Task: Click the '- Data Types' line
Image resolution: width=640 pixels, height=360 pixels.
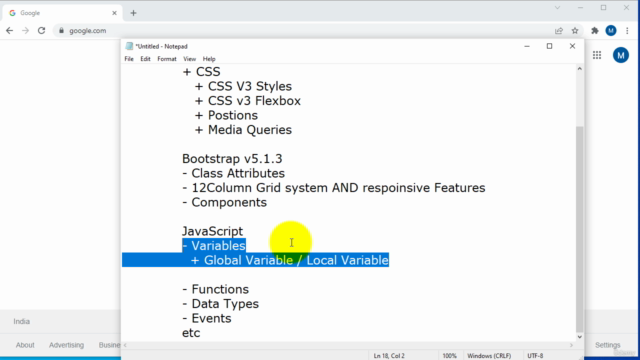Action: coord(220,304)
